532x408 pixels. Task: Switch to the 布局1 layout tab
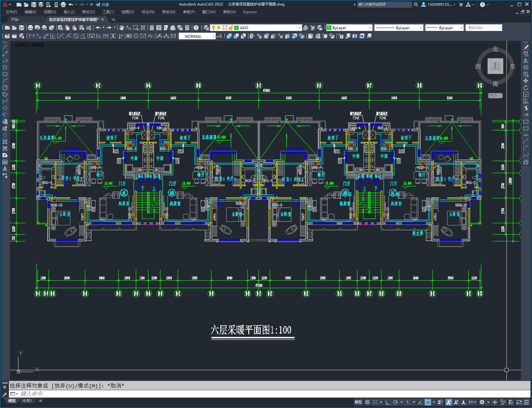(x=27, y=401)
